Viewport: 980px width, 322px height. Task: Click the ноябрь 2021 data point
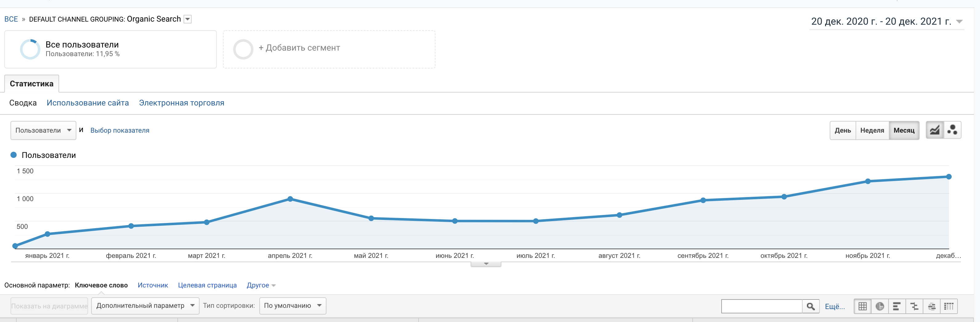(868, 181)
